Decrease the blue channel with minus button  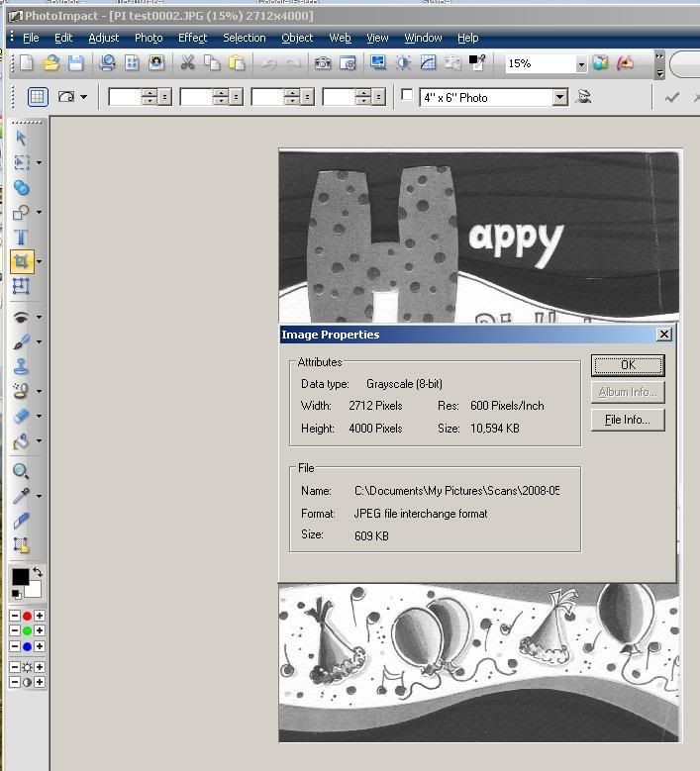(15, 647)
